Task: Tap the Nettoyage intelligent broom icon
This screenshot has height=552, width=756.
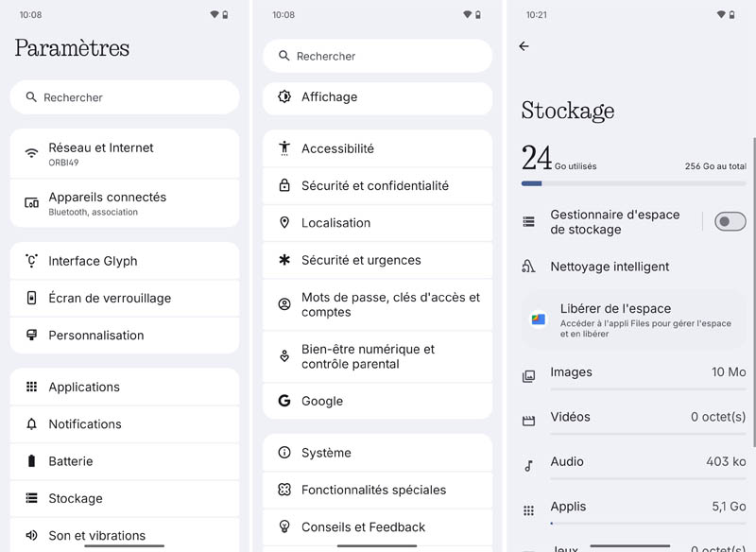Action: (x=529, y=267)
